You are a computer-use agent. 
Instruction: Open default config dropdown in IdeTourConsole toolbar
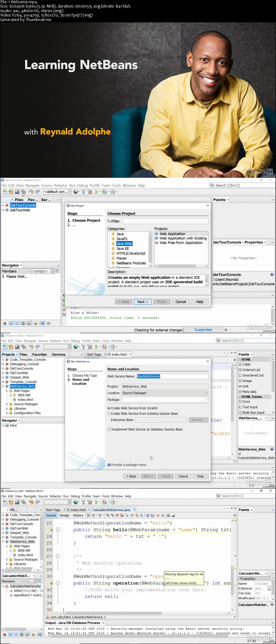70,192
